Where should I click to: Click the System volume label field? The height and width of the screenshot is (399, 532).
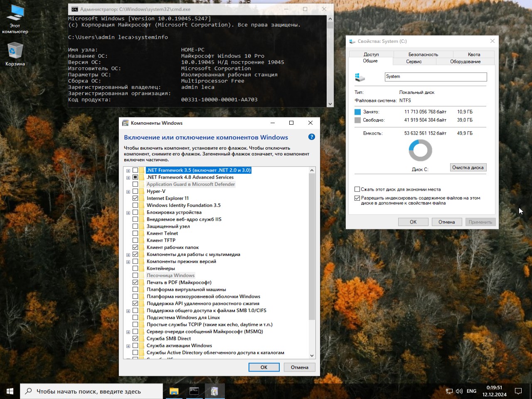436,77
